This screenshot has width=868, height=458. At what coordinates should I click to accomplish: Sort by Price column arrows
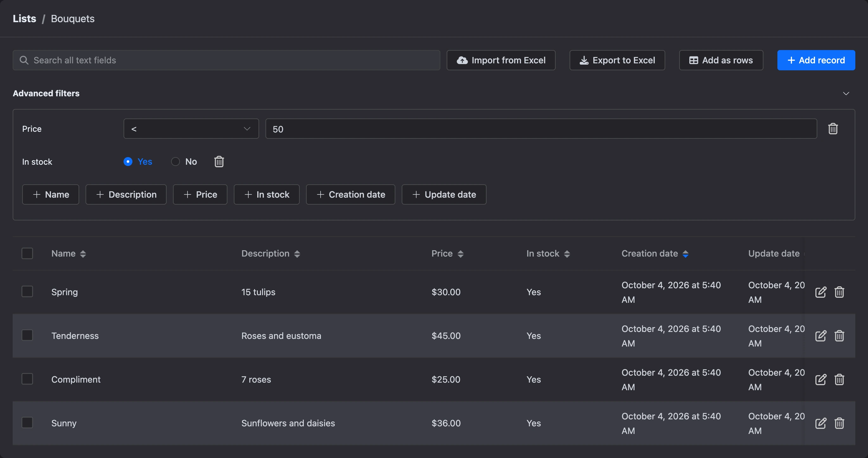coord(460,254)
